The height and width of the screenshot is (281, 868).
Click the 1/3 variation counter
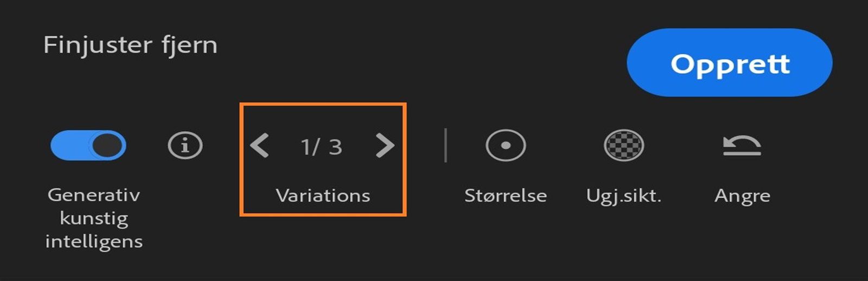322,146
